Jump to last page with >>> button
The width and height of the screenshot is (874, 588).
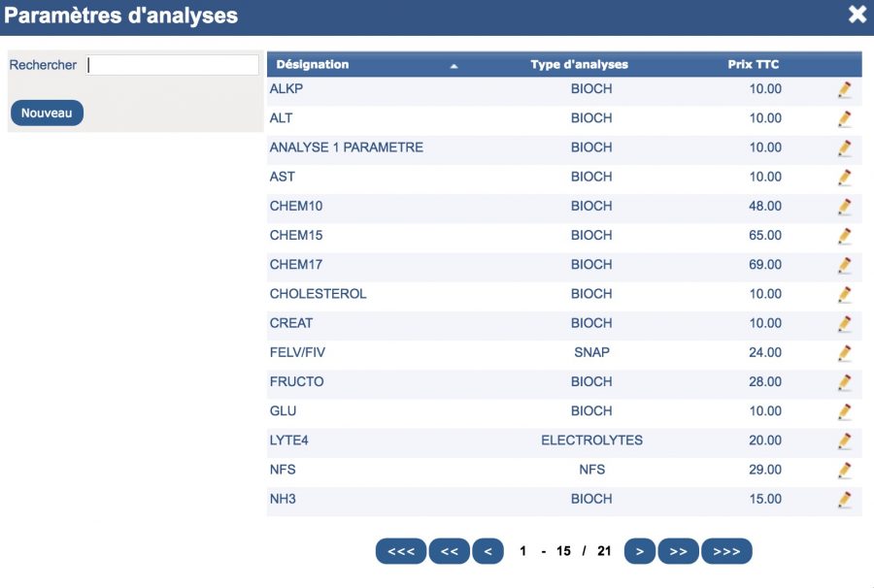tap(726, 551)
